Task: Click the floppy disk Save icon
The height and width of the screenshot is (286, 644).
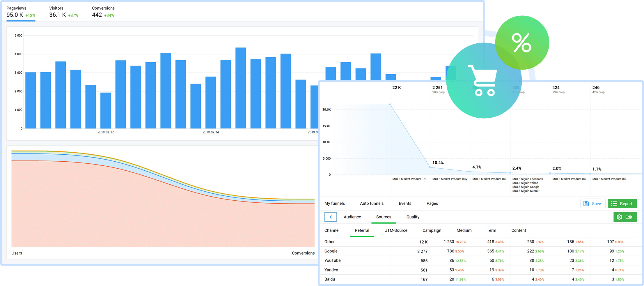Action: [x=586, y=204]
